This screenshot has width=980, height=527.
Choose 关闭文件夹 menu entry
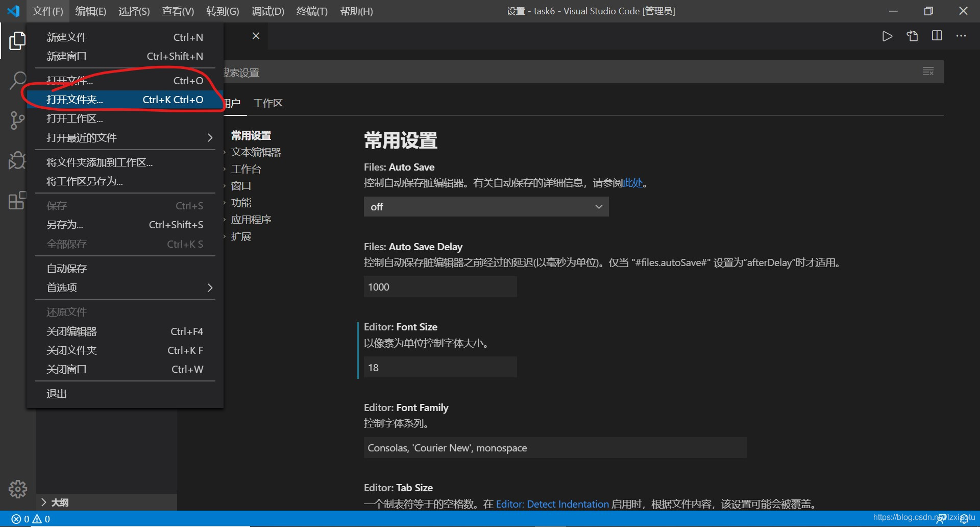click(x=125, y=350)
